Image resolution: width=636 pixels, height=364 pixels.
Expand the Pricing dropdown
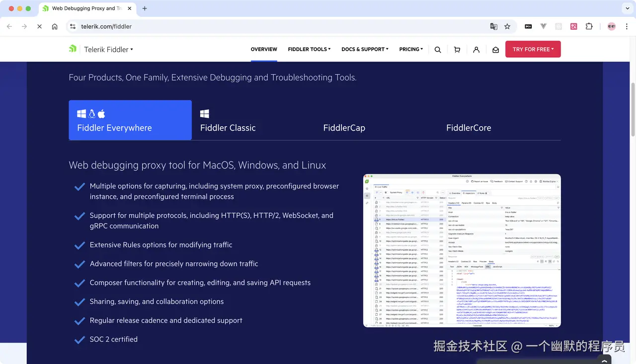411,49
